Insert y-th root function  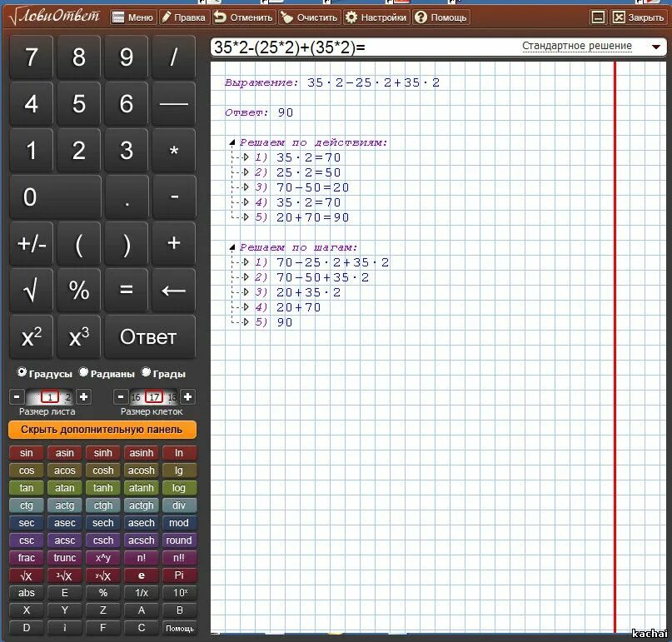tap(103, 575)
